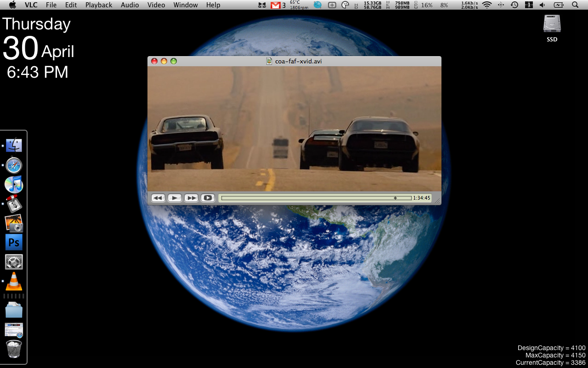Click the coa-faf-xvid.avi file proxy icon
This screenshot has width=588, height=368.
270,61
